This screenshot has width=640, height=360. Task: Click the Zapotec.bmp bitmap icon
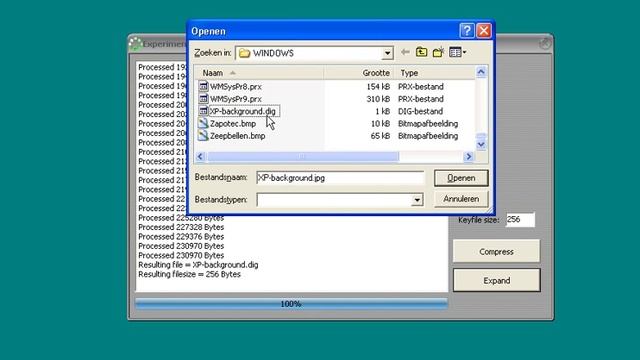pos(203,123)
